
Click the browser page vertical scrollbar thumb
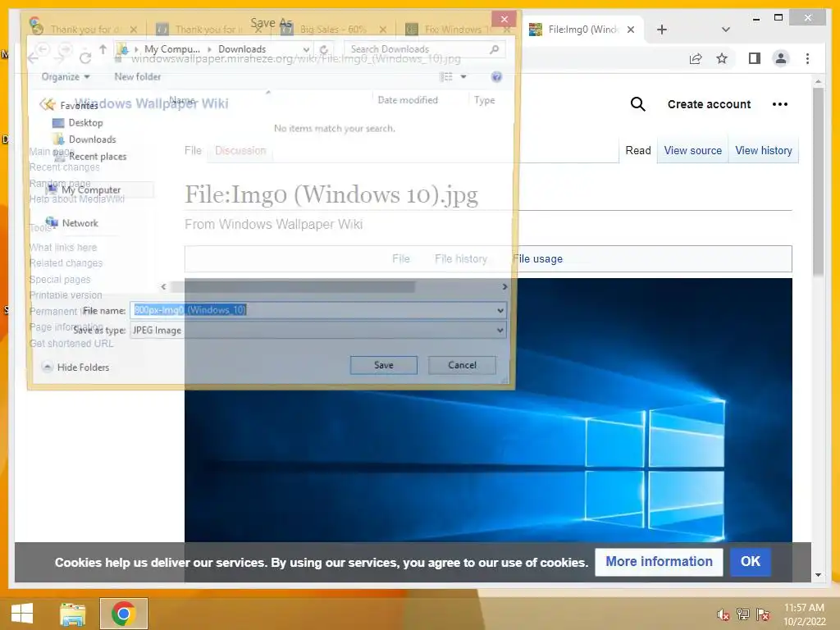818,182
